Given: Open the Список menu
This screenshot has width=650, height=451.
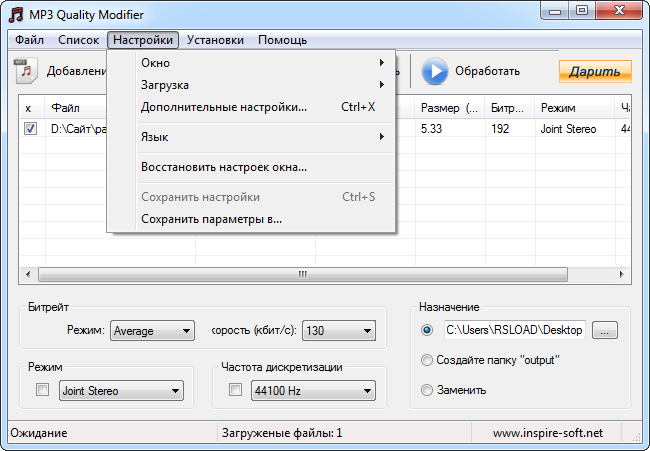Looking at the screenshot, I should [78, 40].
